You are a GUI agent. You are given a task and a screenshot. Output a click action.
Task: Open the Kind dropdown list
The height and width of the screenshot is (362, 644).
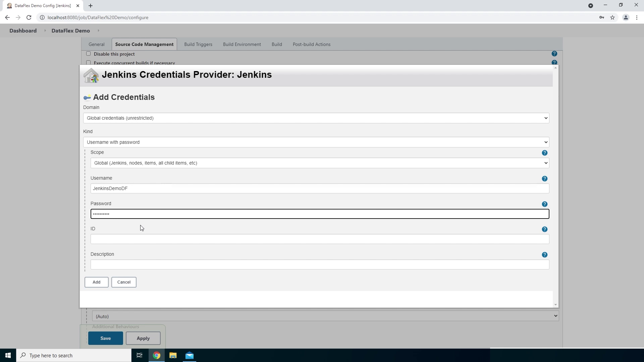click(316, 142)
